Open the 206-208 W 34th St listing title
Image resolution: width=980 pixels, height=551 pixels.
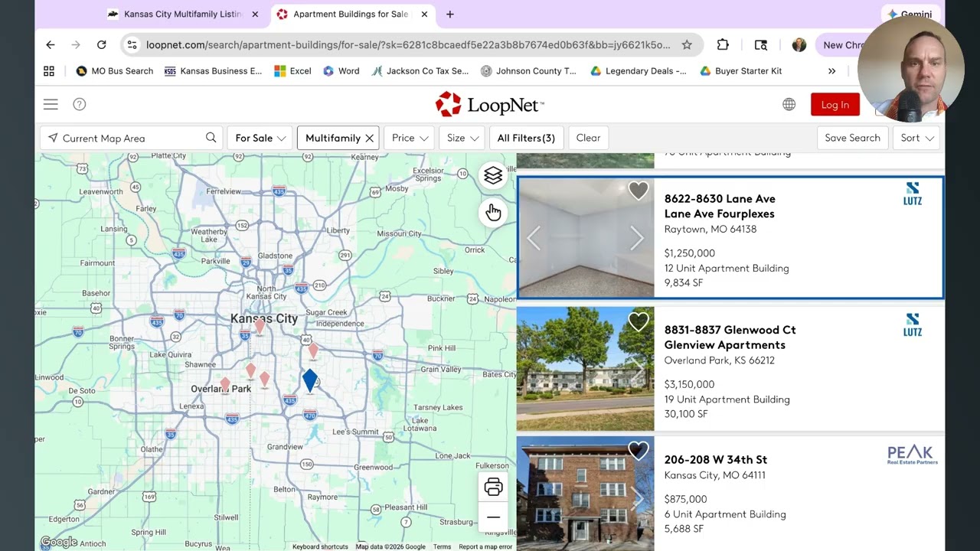pyautogui.click(x=715, y=460)
